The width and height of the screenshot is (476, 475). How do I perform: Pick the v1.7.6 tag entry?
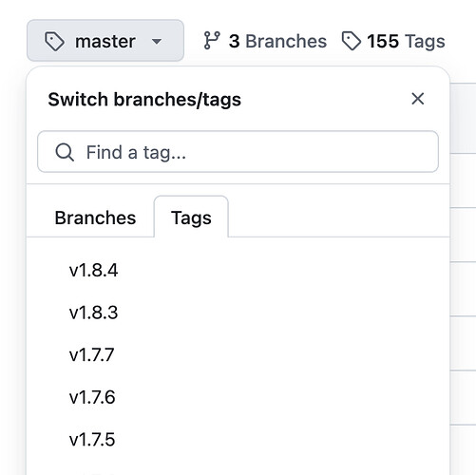pos(238,397)
